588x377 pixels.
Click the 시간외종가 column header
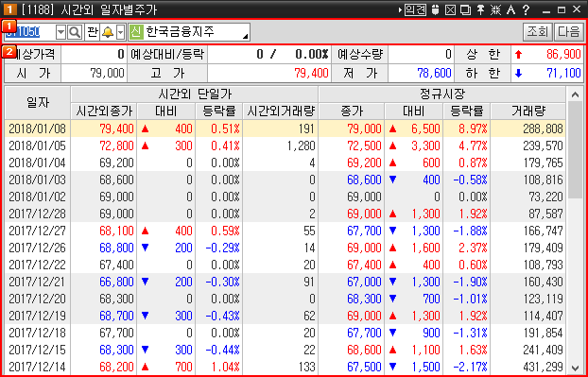pos(104,111)
